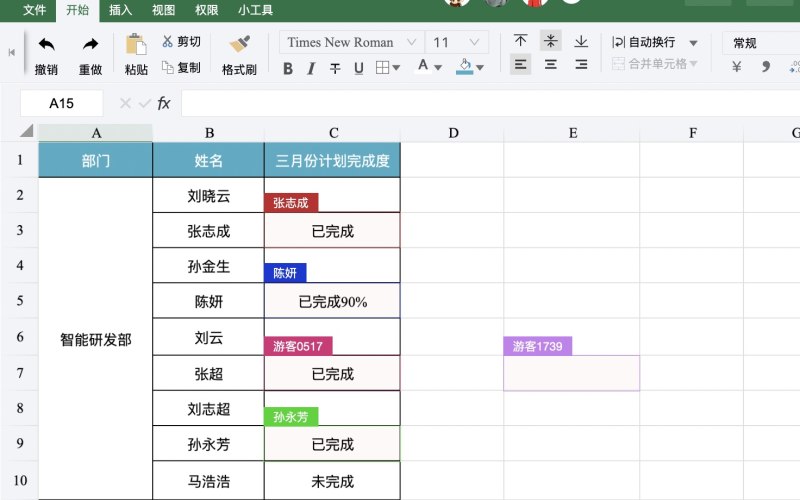Select the name cell 刘志超
The width and height of the screenshot is (800, 500).
click(x=208, y=408)
